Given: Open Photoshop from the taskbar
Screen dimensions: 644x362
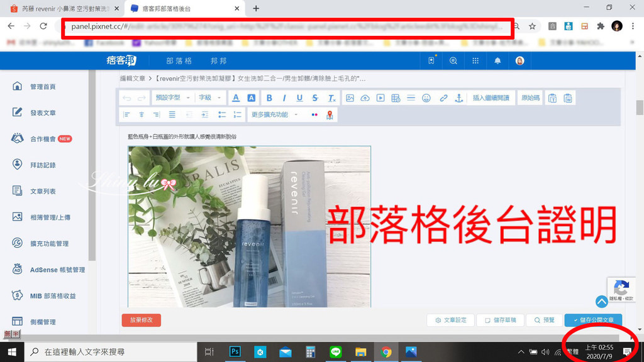Looking at the screenshot, I should [235, 352].
